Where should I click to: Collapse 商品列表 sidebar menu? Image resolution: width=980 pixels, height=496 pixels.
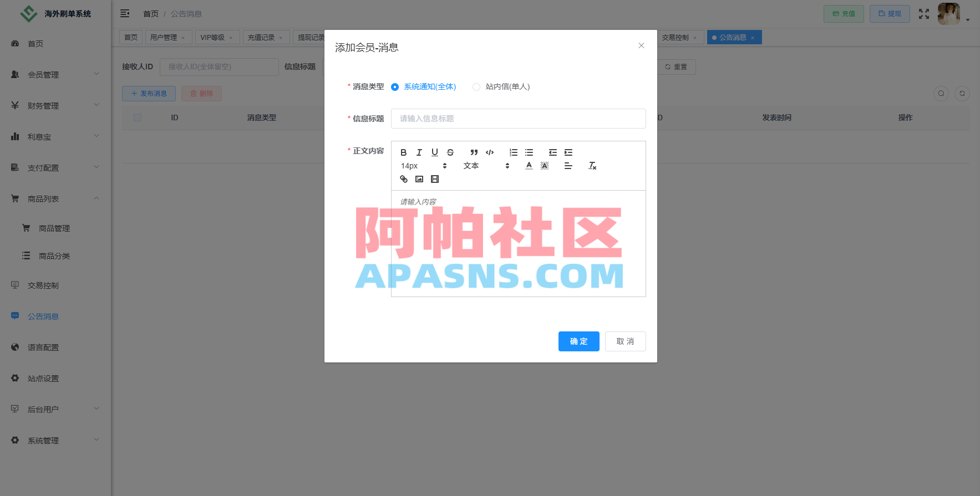[x=55, y=199]
